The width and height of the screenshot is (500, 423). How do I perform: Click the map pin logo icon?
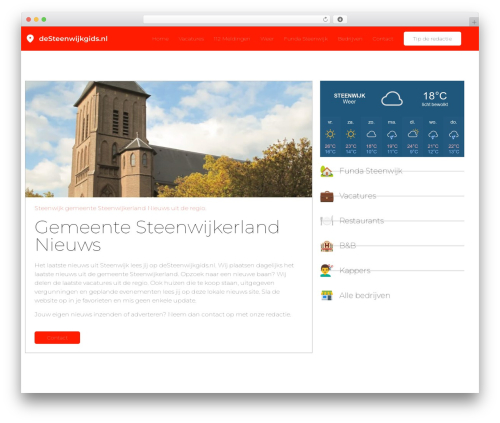(30, 39)
